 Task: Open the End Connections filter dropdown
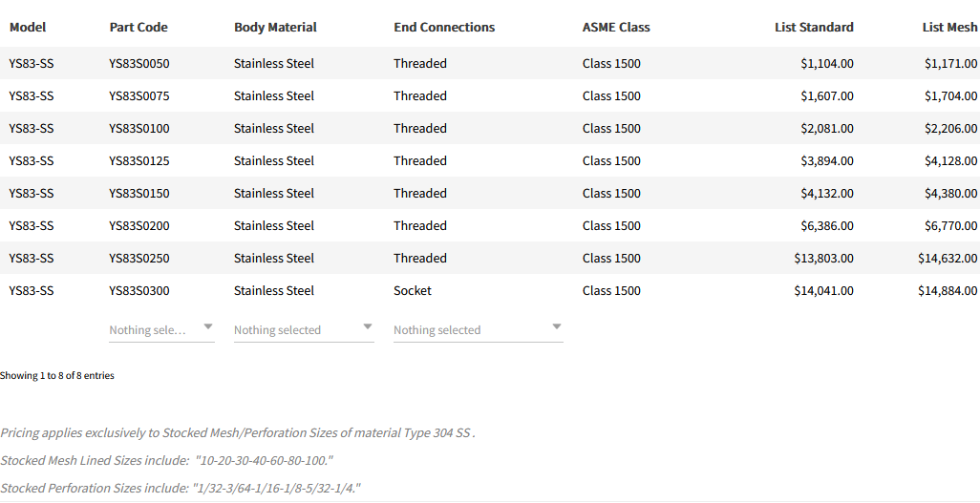point(478,330)
